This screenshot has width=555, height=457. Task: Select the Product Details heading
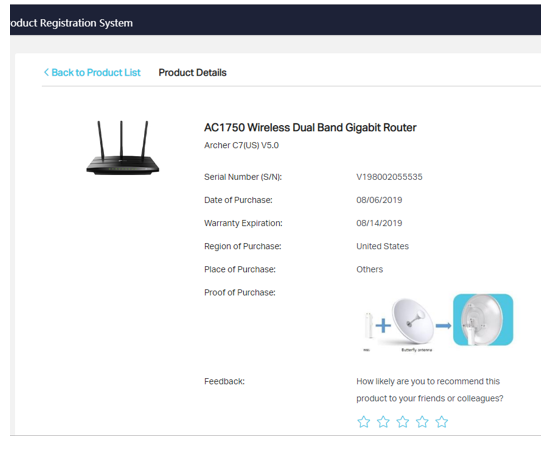pyautogui.click(x=193, y=73)
